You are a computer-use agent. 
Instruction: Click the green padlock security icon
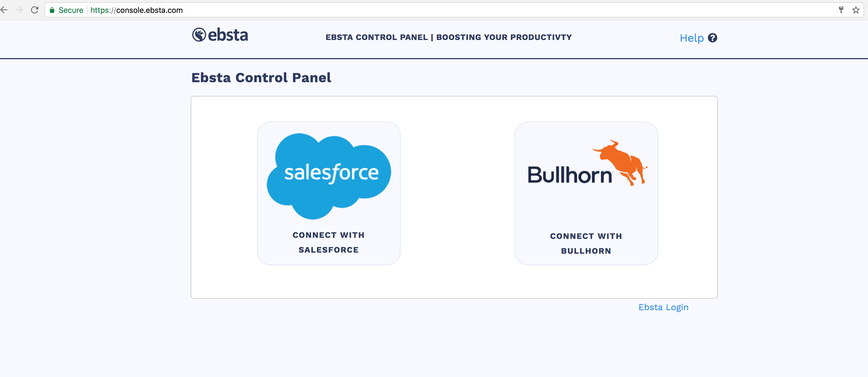(x=52, y=10)
